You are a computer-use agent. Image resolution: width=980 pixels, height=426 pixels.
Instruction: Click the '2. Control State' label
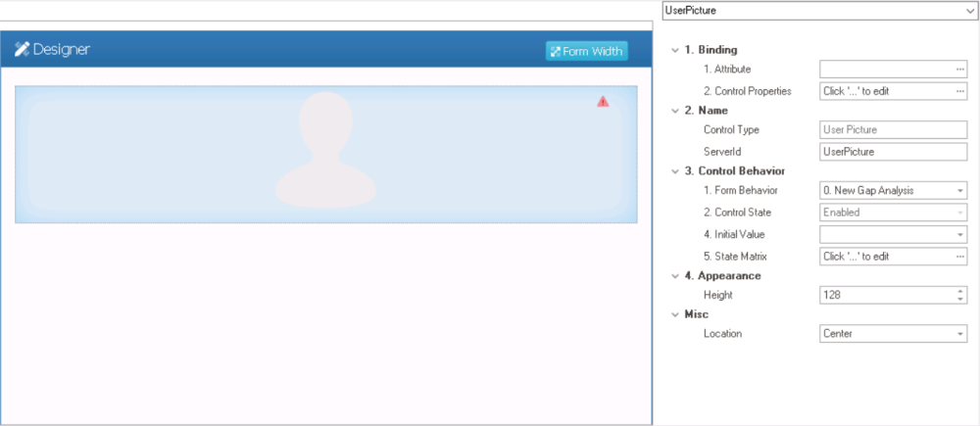738,213
